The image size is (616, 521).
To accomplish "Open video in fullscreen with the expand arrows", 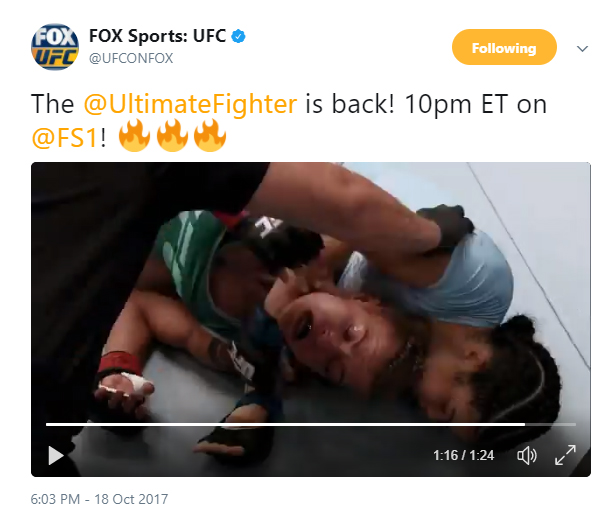I will [x=565, y=455].
